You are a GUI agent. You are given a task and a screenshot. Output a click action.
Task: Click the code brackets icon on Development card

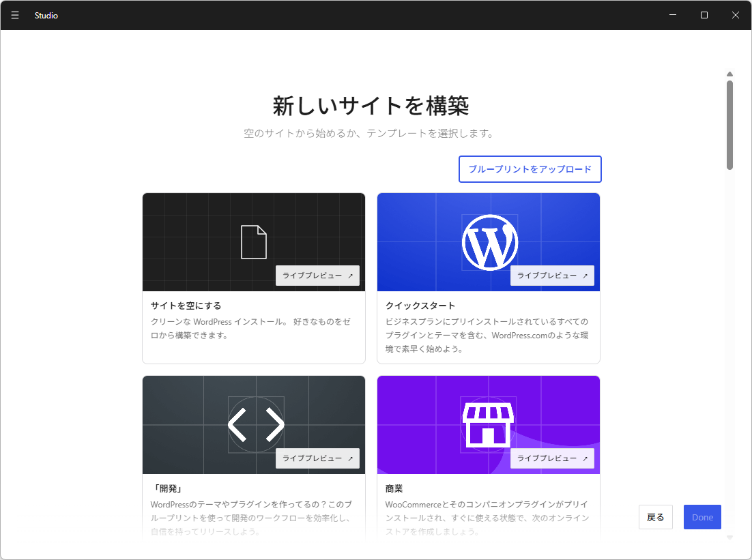256,425
